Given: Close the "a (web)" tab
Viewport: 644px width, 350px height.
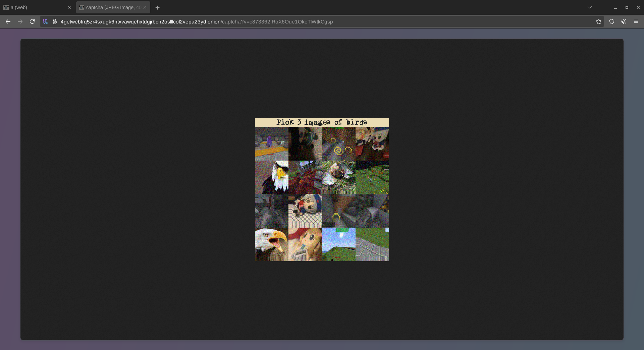Looking at the screenshot, I should [69, 7].
